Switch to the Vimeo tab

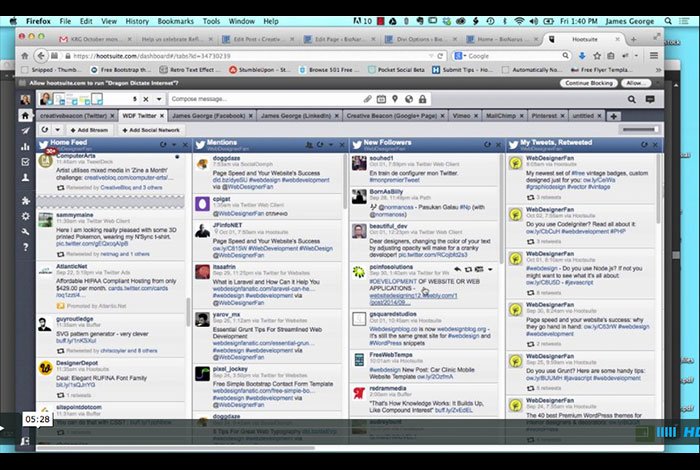(461, 116)
